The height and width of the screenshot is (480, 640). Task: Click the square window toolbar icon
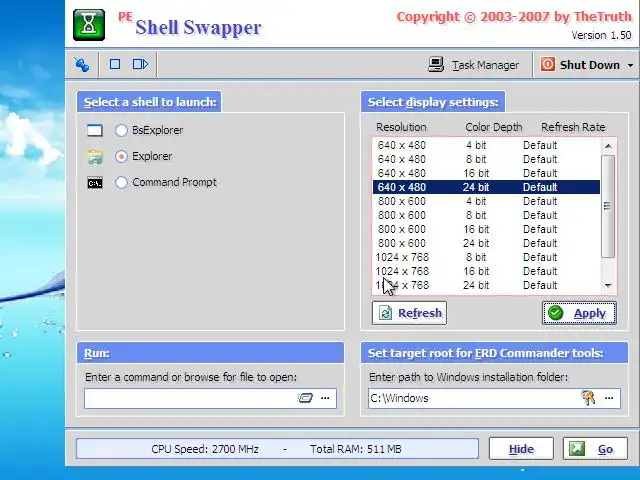(x=115, y=64)
